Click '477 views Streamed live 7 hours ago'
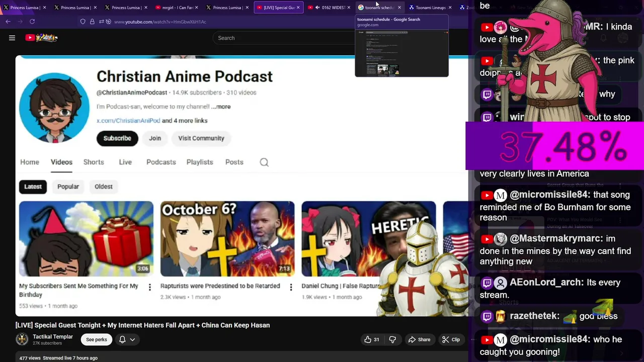The height and width of the screenshot is (362, 644). (x=58, y=358)
